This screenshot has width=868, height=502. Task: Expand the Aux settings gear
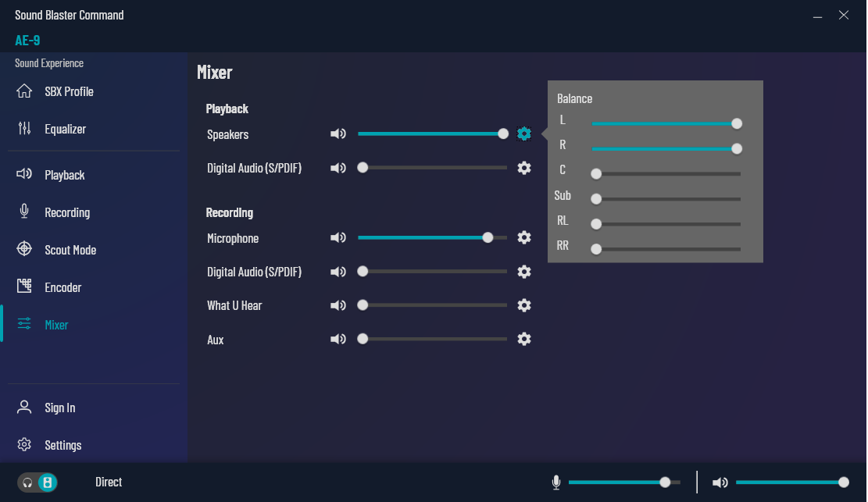pyautogui.click(x=524, y=339)
